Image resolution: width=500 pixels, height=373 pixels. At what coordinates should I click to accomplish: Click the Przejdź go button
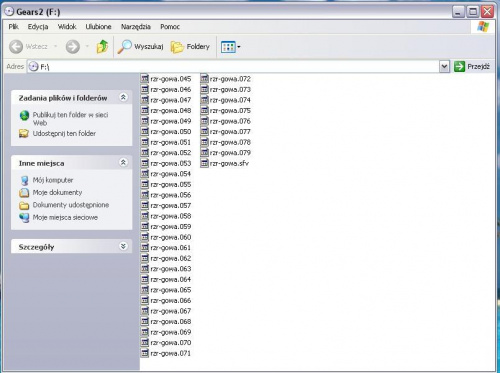pyautogui.click(x=472, y=66)
